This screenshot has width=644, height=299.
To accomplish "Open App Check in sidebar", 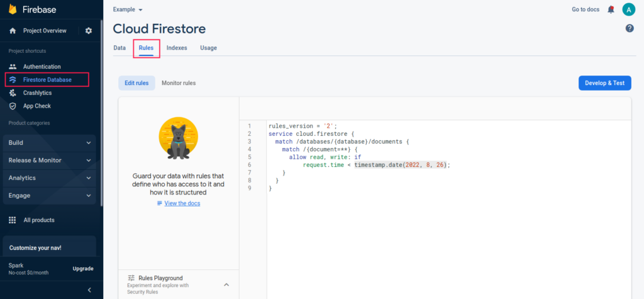I will pos(37,106).
